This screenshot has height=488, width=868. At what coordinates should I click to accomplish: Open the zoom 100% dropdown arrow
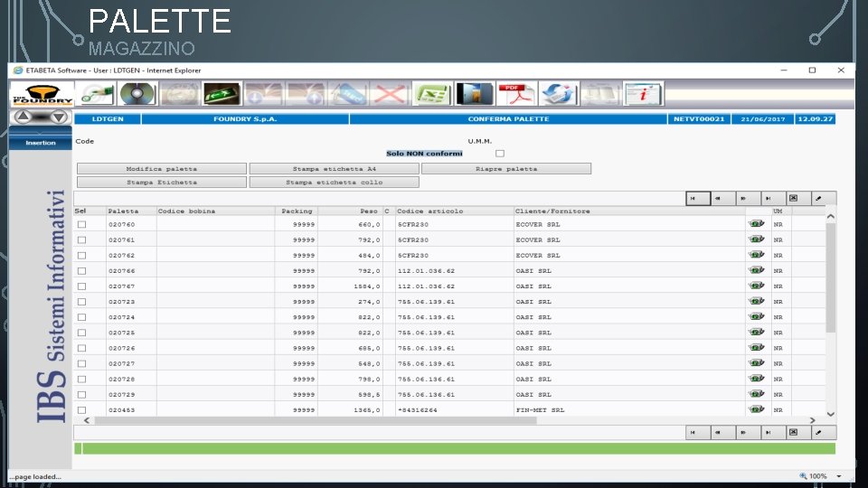[839, 476]
